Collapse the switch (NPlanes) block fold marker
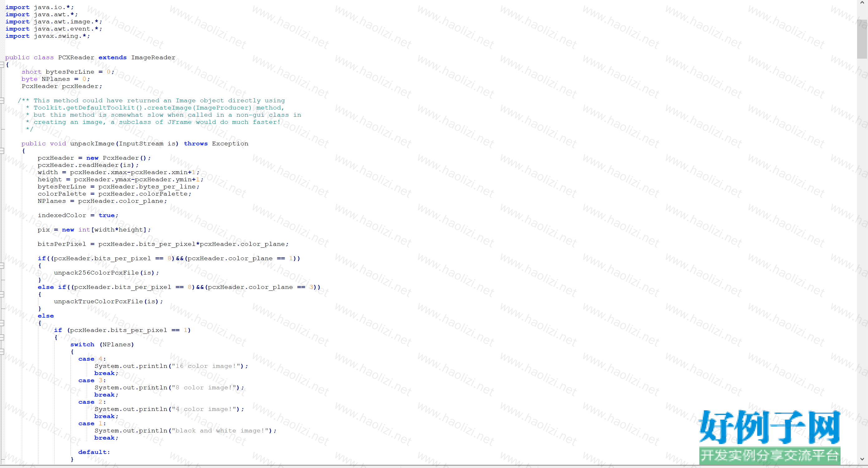Image resolution: width=868 pixels, height=468 pixels. [2, 352]
